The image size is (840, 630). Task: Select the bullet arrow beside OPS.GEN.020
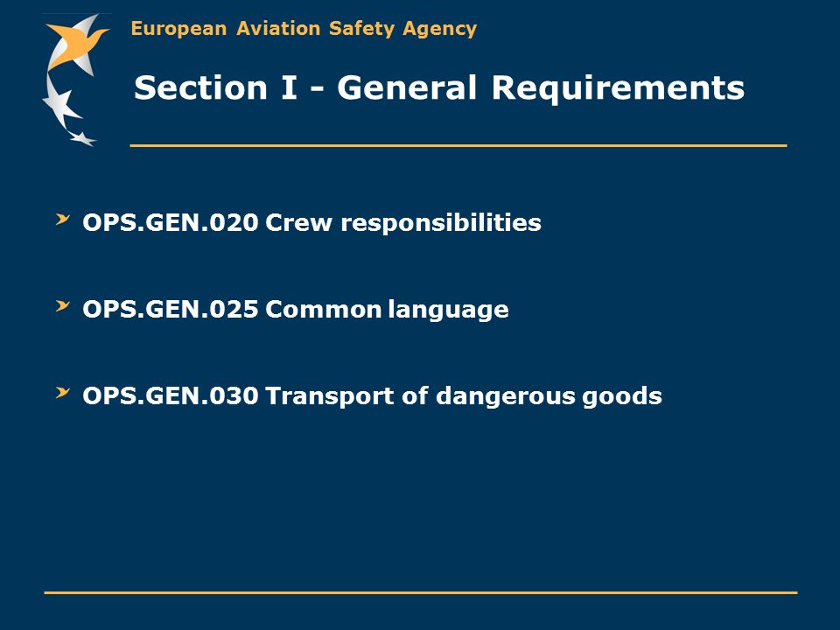click(63, 220)
